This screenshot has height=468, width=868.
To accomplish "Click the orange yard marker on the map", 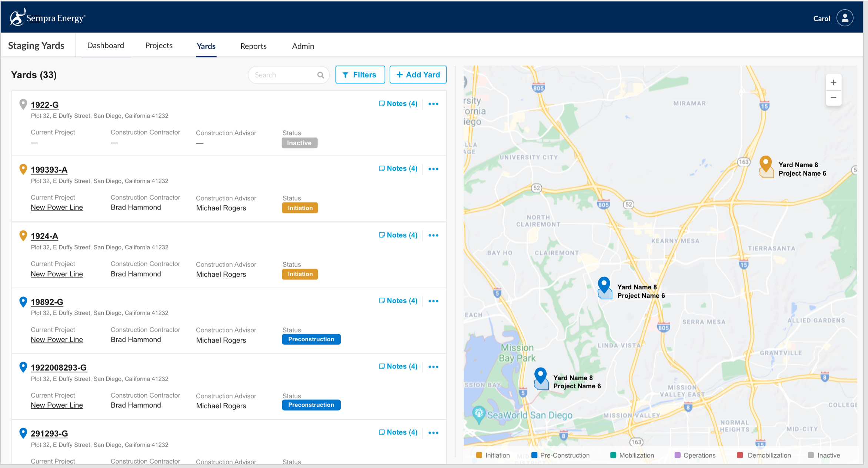I will tap(765, 163).
